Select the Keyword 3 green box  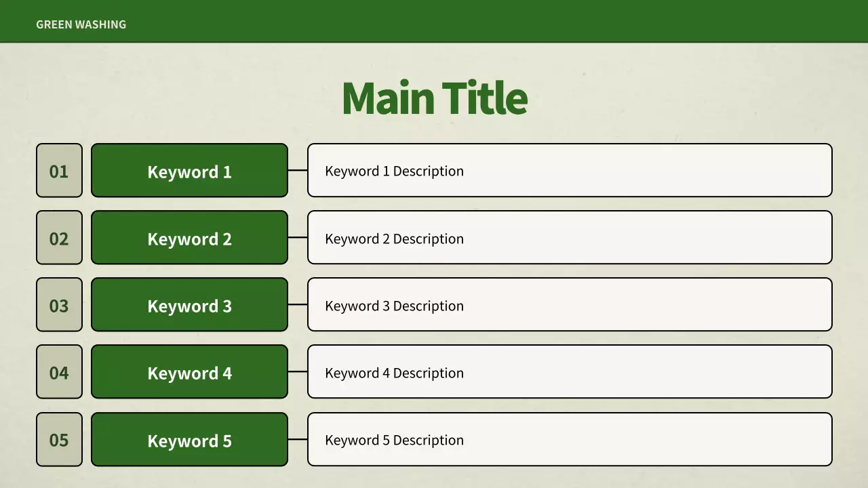(189, 305)
